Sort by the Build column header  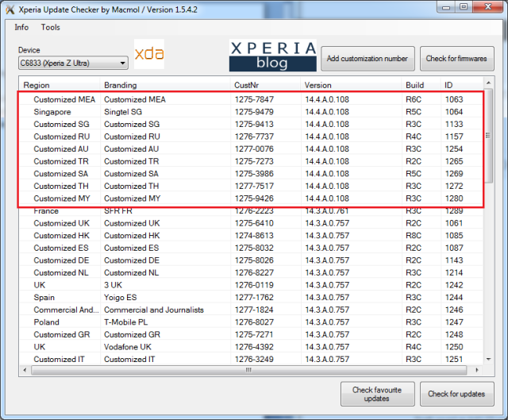[421, 85]
